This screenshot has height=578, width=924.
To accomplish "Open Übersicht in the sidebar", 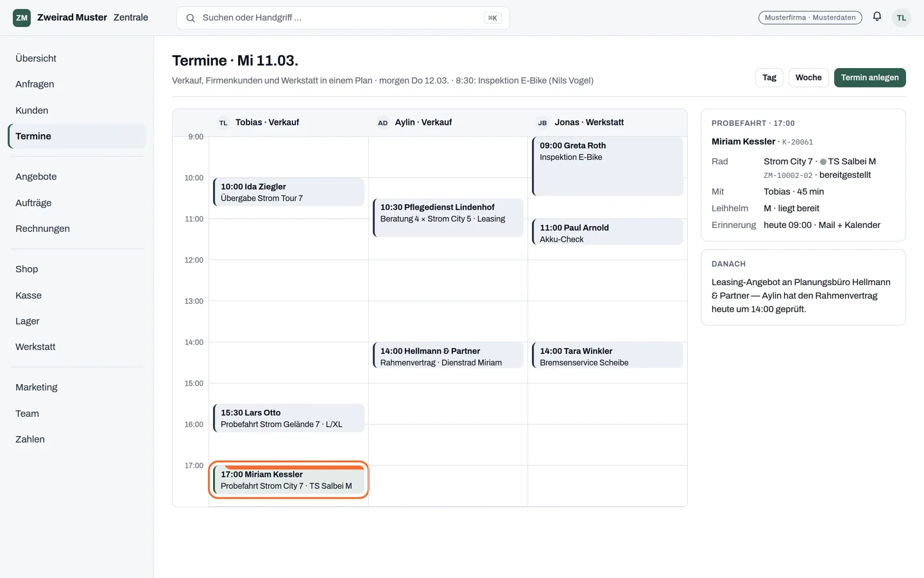I will tap(77, 58).
